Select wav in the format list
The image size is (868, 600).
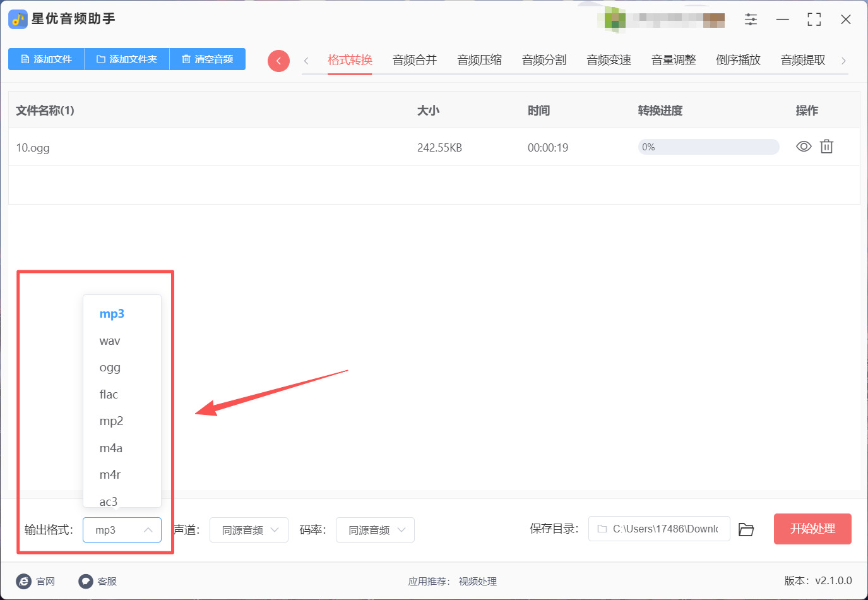[122, 341]
